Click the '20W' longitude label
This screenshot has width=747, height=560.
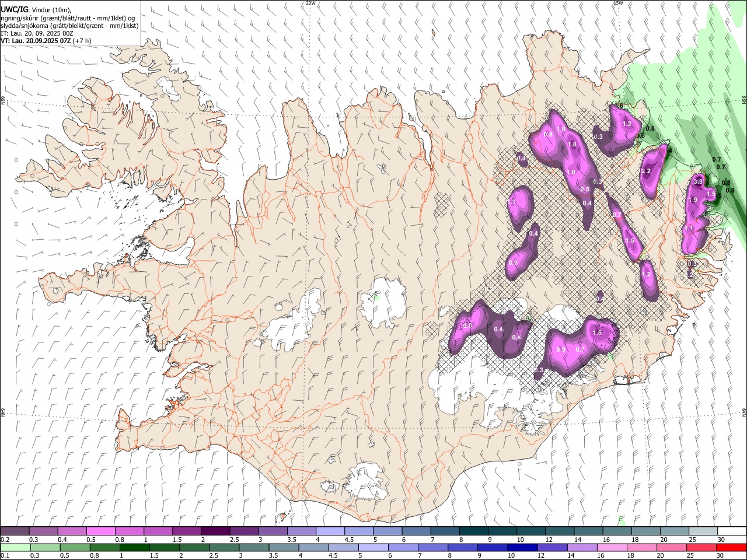(x=310, y=3)
